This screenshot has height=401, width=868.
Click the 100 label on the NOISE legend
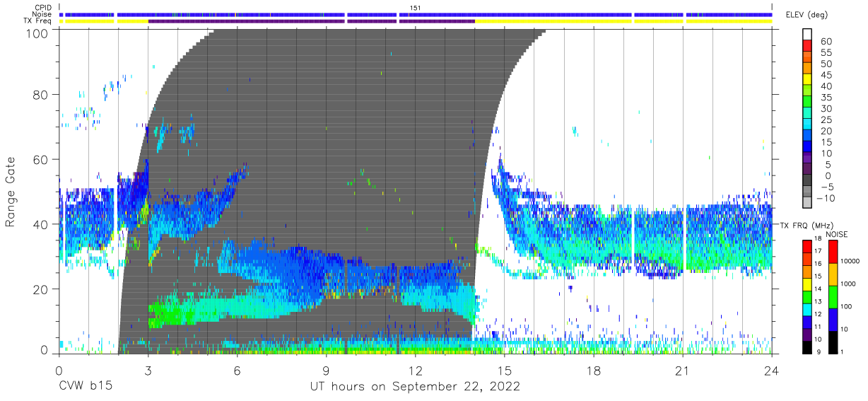pos(847,306)
